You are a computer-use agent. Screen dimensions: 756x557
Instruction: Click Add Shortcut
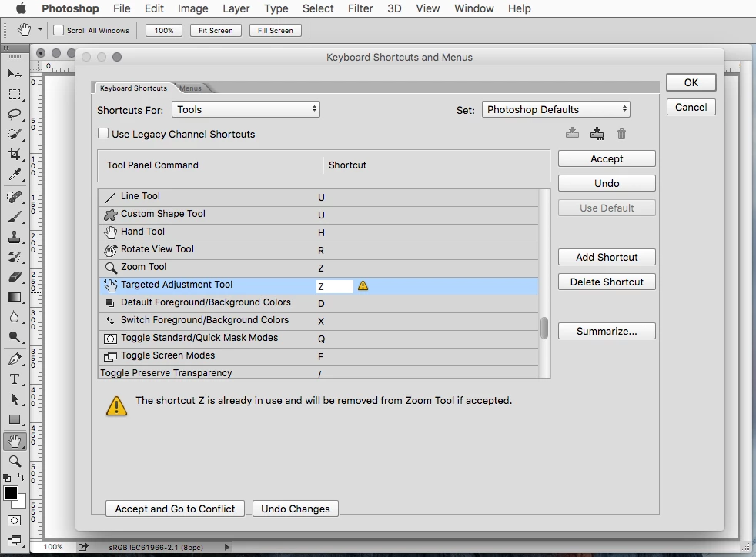tap(607, 257)
